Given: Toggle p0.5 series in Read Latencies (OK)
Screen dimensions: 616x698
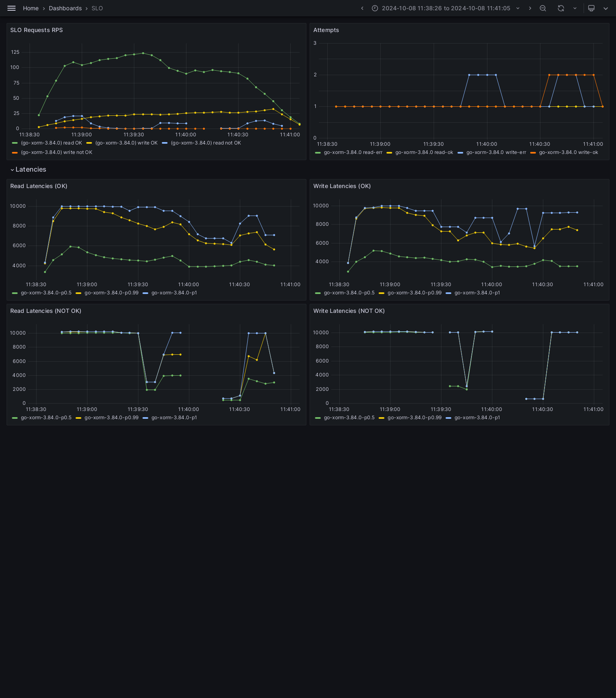Looking at the screenshot, I should click(46, 293).
